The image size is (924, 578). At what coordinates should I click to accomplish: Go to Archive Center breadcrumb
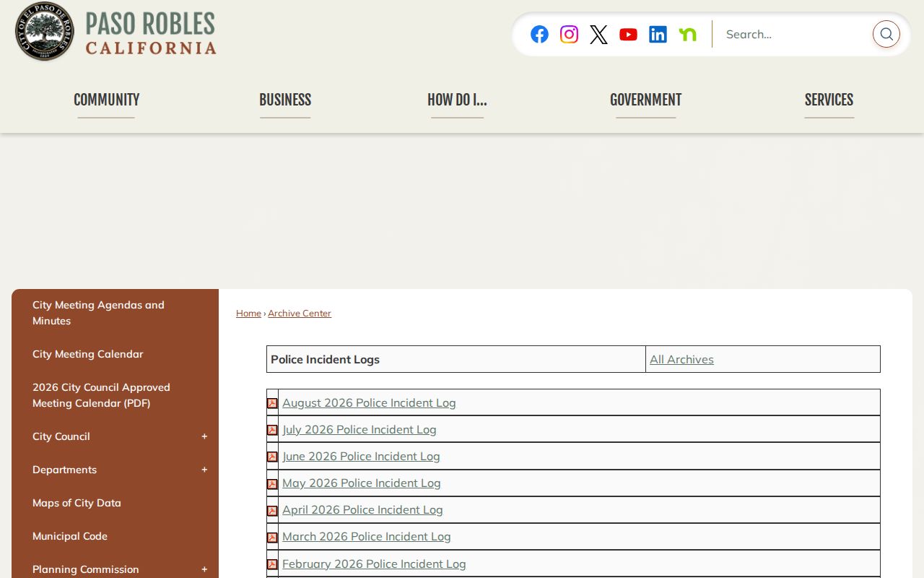point(300,313)
